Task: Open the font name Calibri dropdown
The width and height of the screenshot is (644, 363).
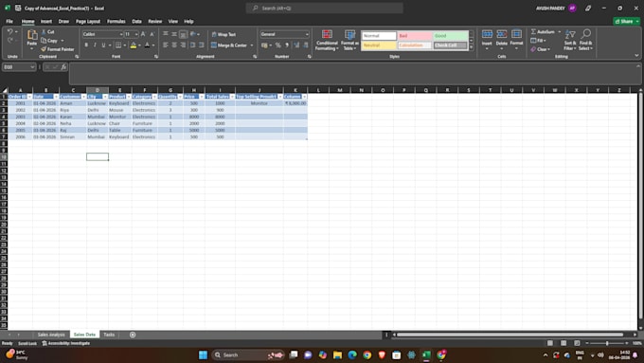Action: pyautogui.click(x=121, y=34)
